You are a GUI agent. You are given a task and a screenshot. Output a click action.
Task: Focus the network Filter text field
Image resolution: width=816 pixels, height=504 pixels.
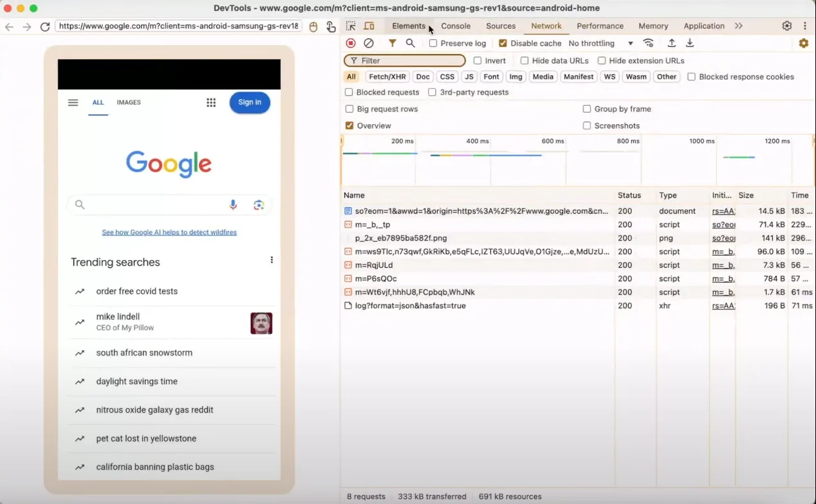click(x=405, y=61)
